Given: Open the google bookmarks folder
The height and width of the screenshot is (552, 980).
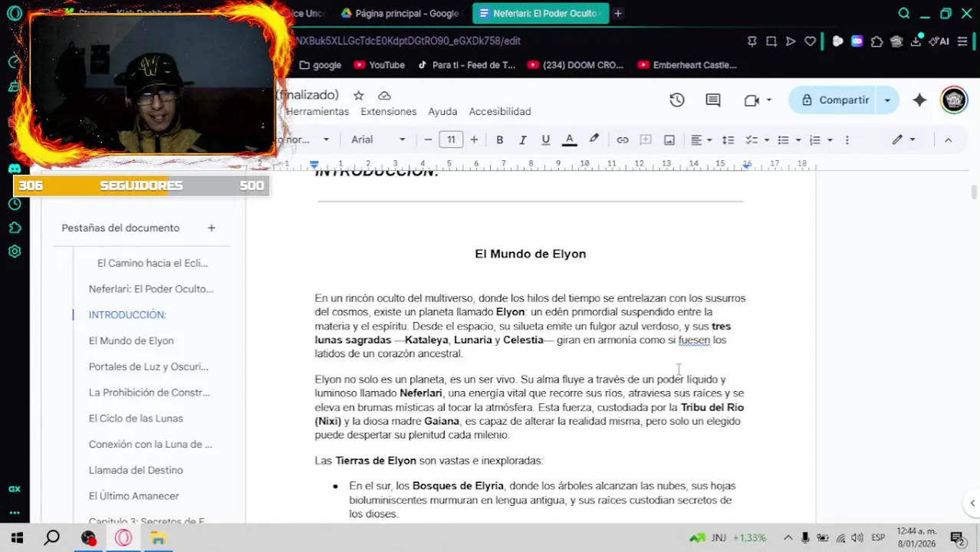Looking at the screenshot, I should point(320,65).
